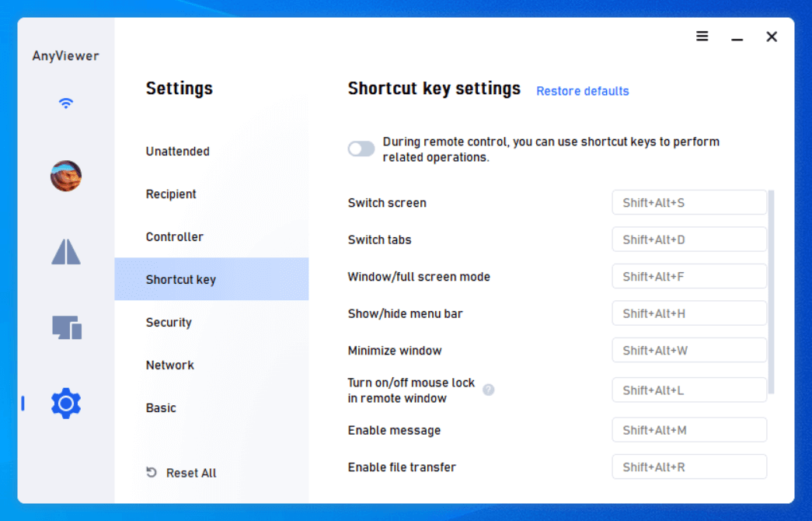Image resolution: width=812 pixels, height=521 pixels.
Task: Go to Network settings
Action: [170, 365]
